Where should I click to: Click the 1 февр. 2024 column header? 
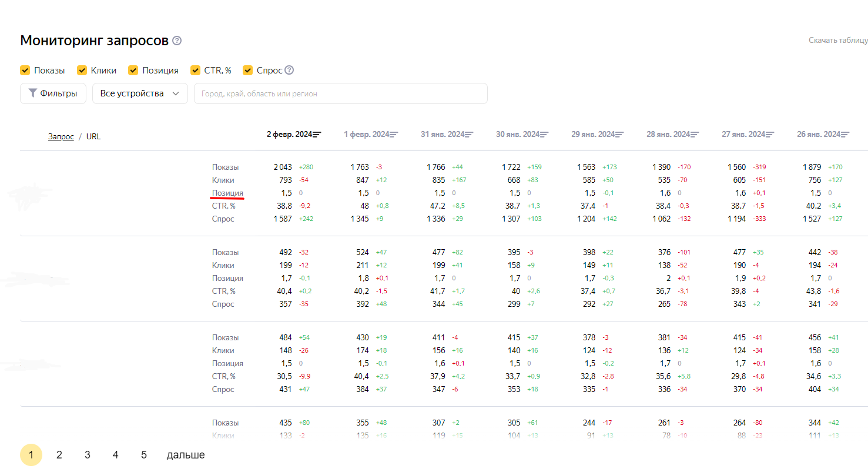(x=367, y=135)
